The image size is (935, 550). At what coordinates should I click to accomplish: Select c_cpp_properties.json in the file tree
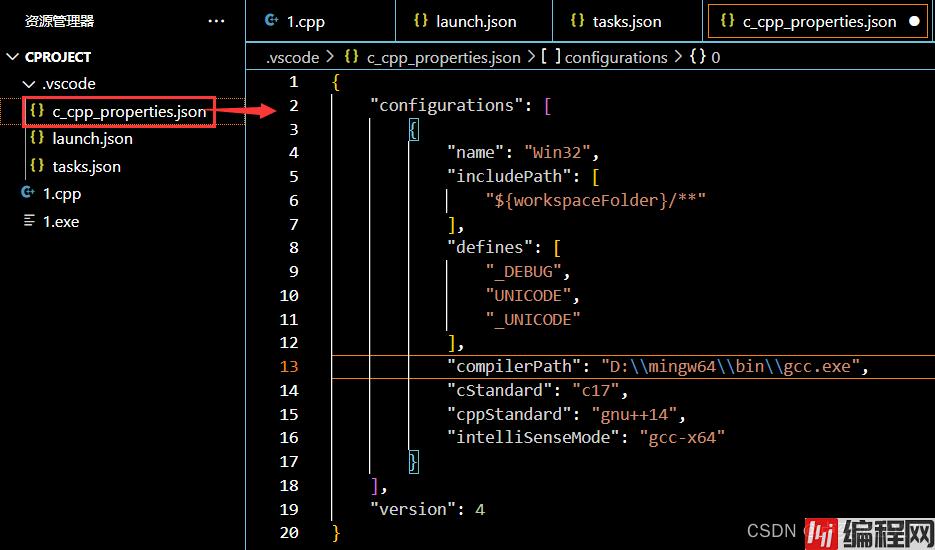click(129, 111)
